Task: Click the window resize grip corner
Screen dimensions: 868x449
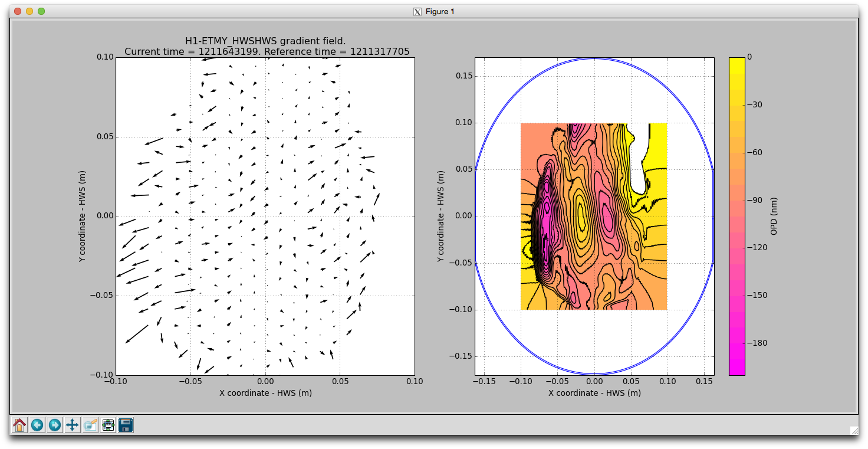Action: click(853, 431)
